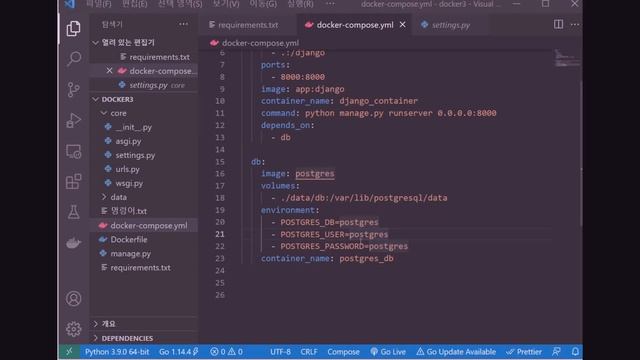640x360 pixels.
Task: Click line number 21 in gutter
Action: [220, 234]
